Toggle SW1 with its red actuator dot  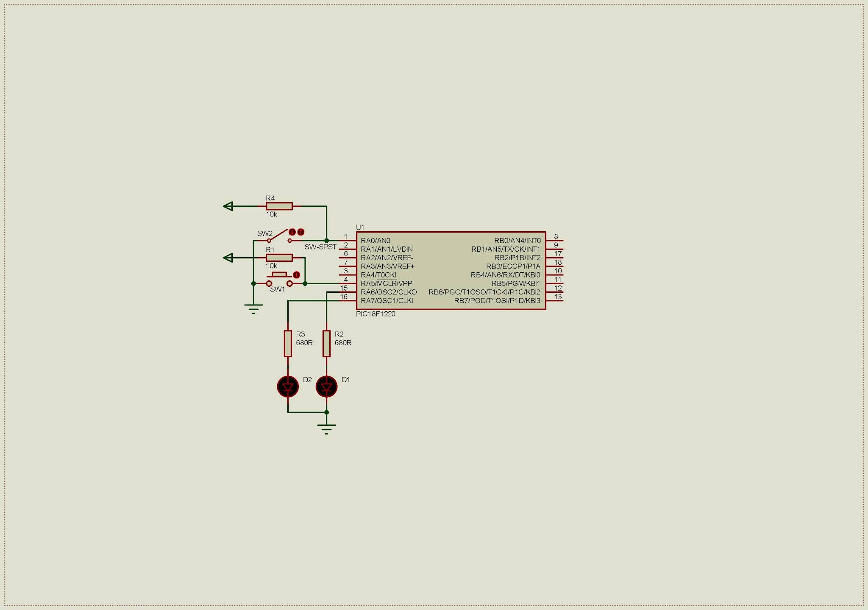296,275
